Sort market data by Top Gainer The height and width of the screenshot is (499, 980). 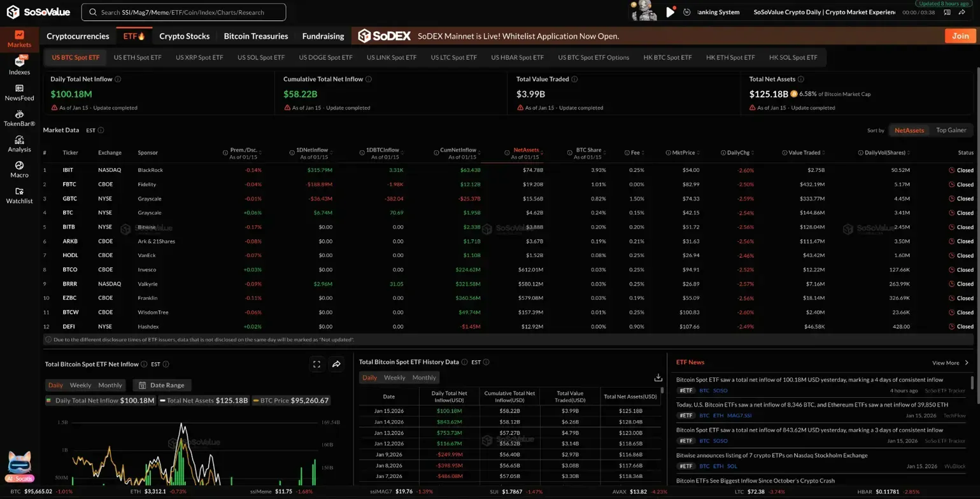tap(951, 130)
